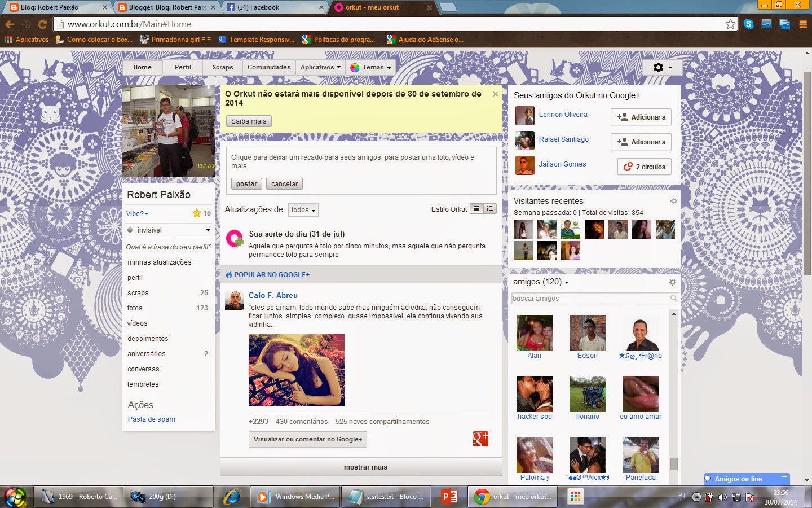Open the Scraps tab
Viewport: 812px width, 508px height.
click(x=223, y=67)
